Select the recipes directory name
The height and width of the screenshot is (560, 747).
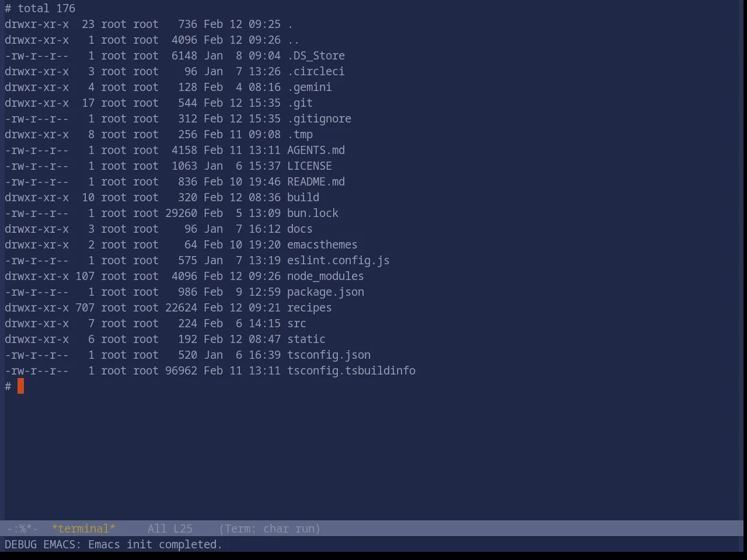pyautogui.click(x=309, y=308)
